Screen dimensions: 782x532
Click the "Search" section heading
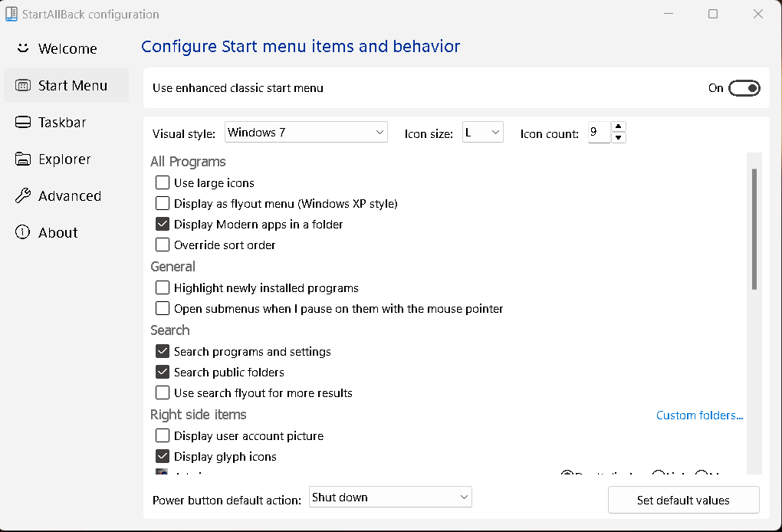(x=170, y=330)
